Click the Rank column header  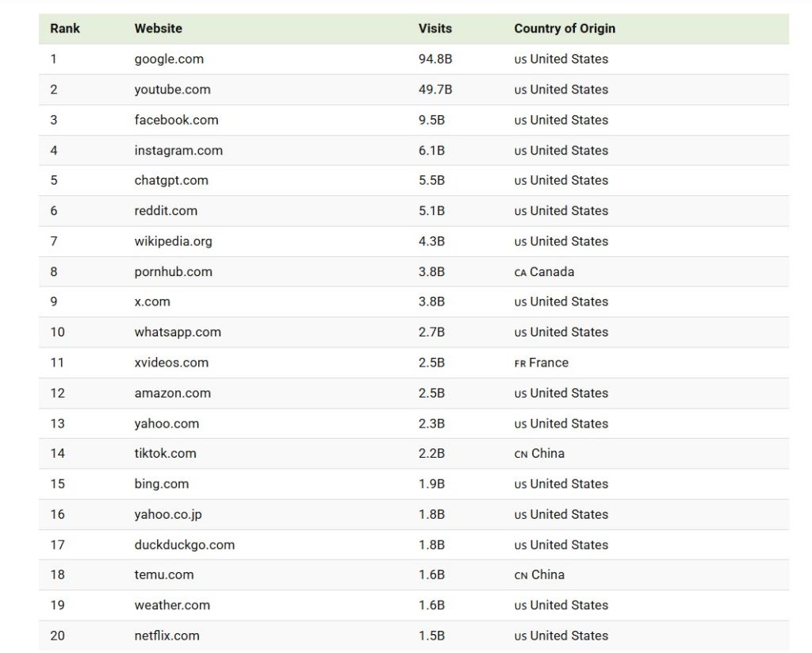click(65, 29)
